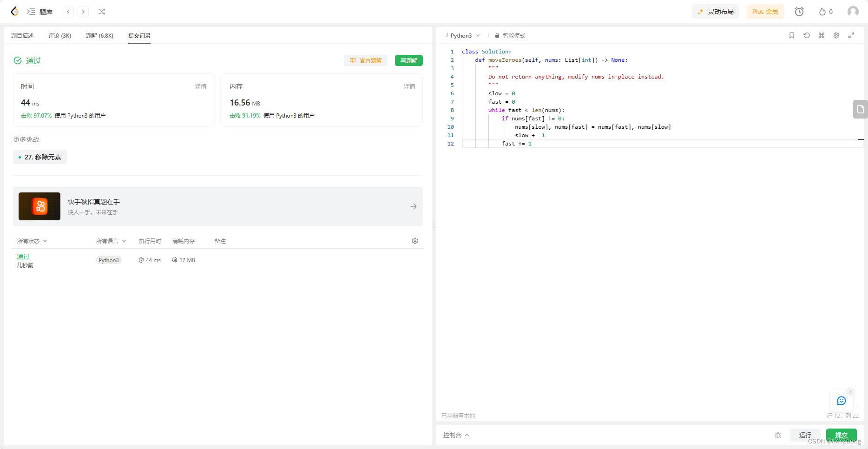Viewport: 868px width, 449px height.
Task: Click the green 提交 submit button
Action: (x=842, y=435)
